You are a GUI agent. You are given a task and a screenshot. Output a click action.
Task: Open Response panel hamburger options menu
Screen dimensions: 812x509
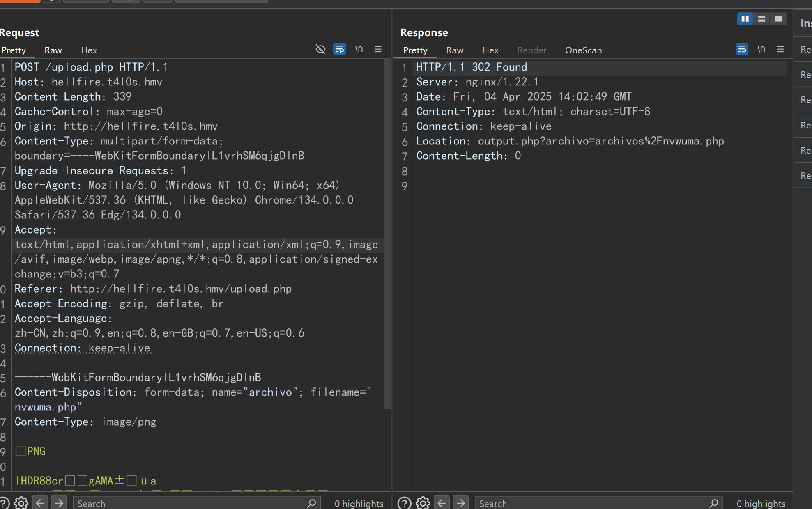pyautogui.click(x=780, y=49)
